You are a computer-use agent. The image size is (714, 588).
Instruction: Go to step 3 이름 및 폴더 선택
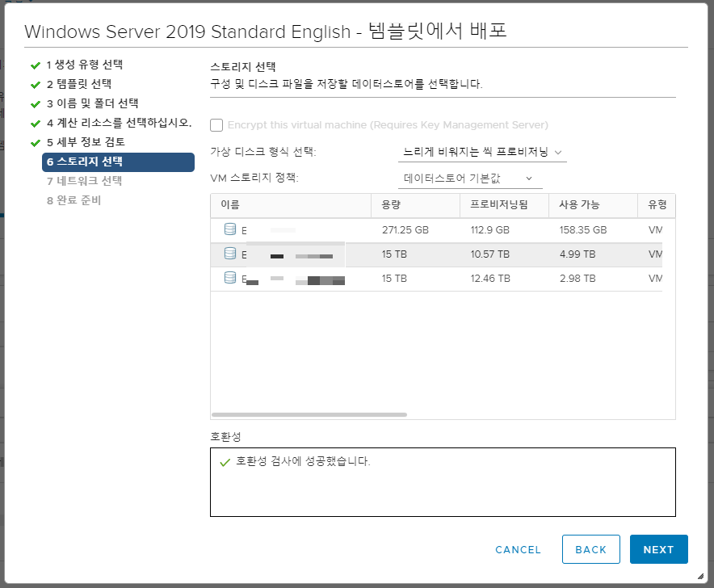[92, 103]
